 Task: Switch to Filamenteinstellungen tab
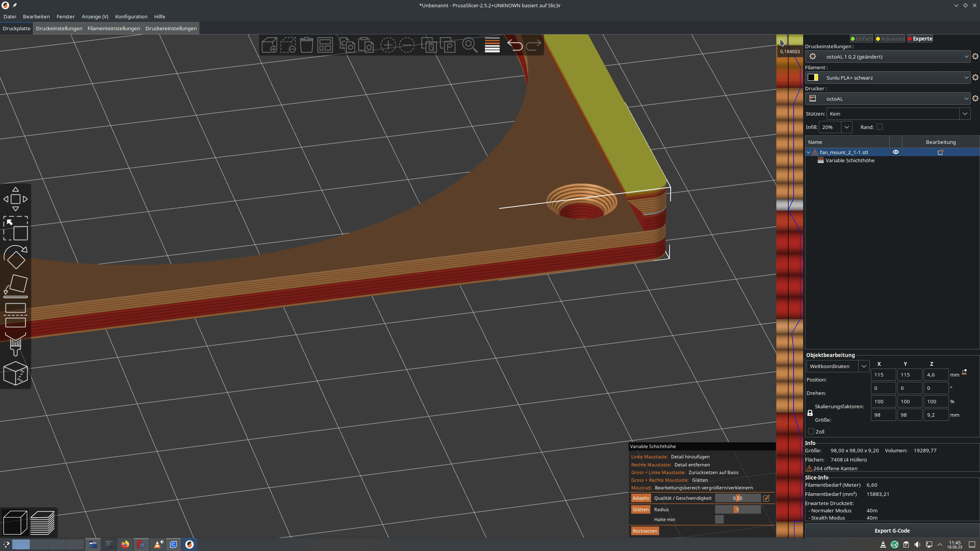114,28
